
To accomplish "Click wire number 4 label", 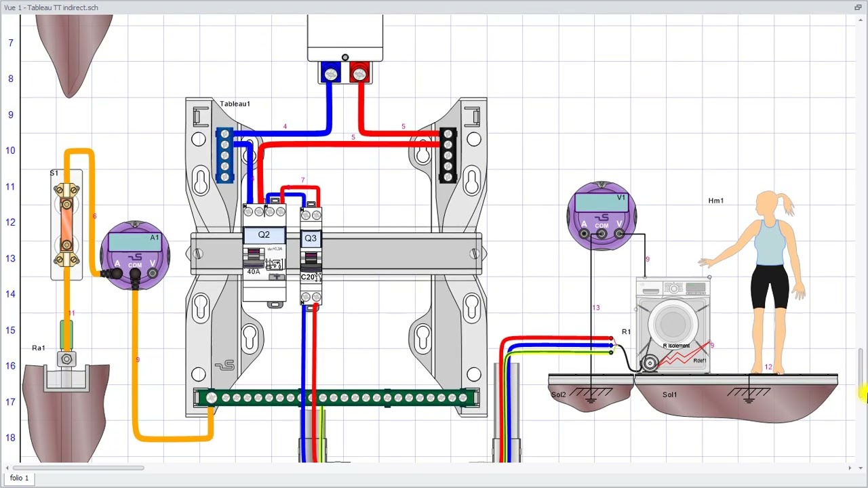I will pos(285,127).
